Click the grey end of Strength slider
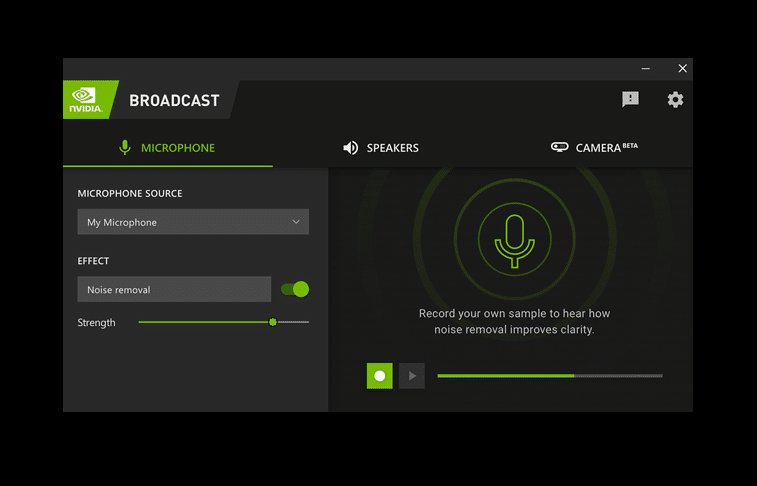Image resolution: width=757 pixels, height=486 pixels. (x=294, y=322)
